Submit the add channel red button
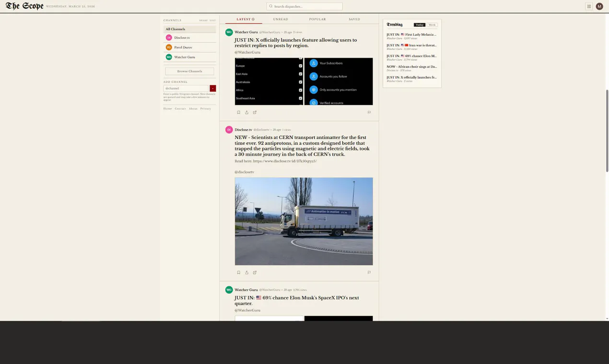Image resolution: width=609 pixels, height=364 pixels. 213,89
